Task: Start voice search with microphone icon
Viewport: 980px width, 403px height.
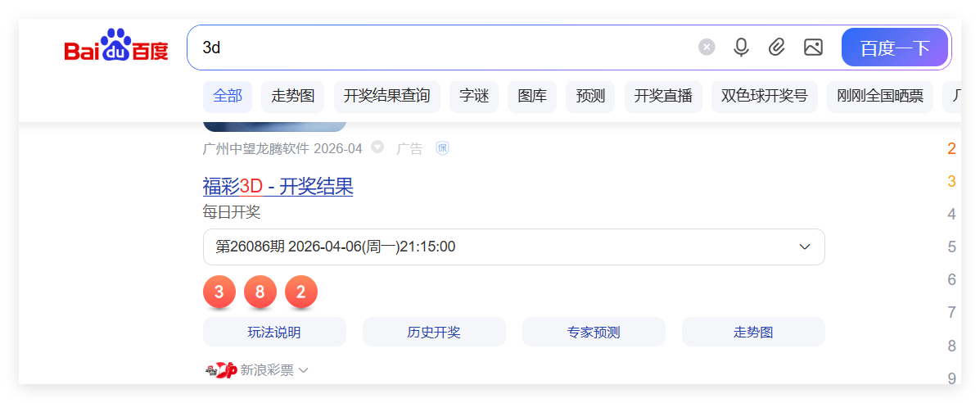Action: [741, 48]
